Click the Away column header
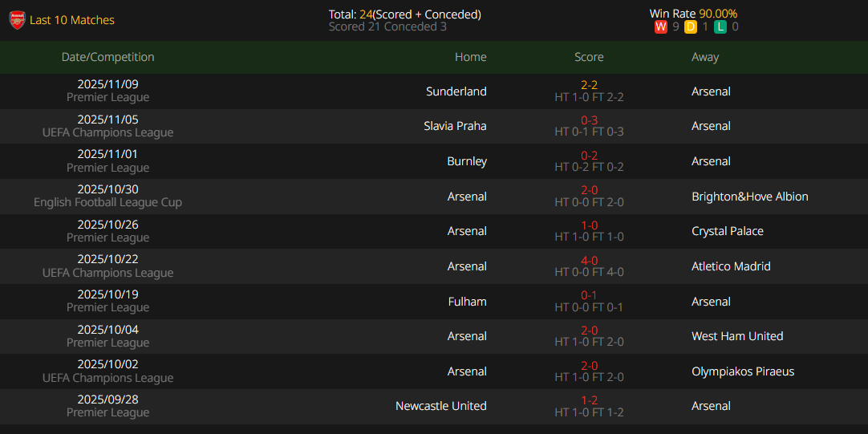 point(705,57)
